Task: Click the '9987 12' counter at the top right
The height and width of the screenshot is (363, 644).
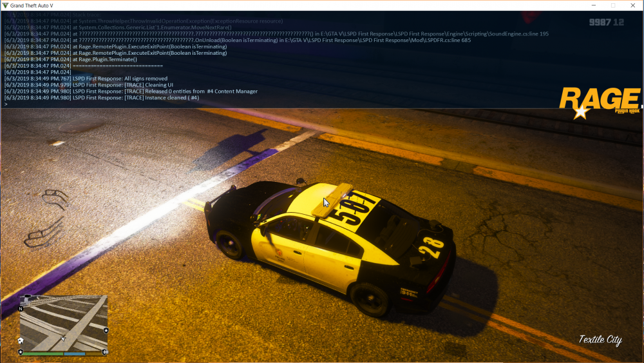Action: click(x=607, y=22)
